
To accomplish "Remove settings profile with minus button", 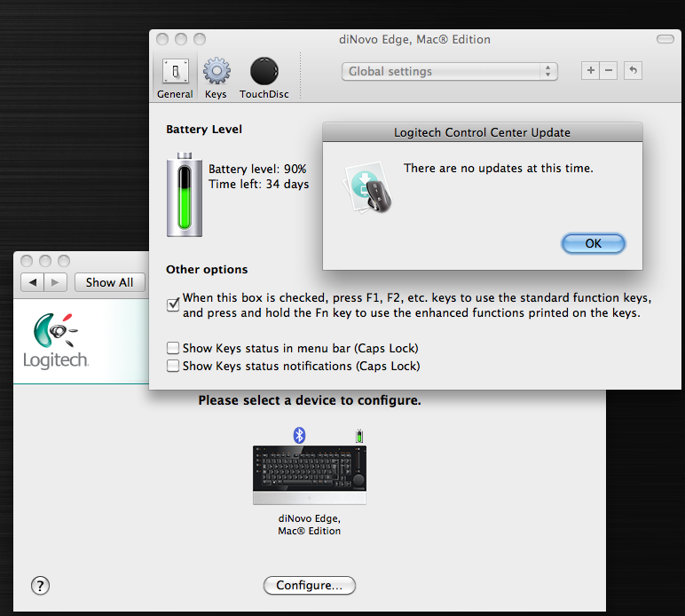I will pos(609,70).
